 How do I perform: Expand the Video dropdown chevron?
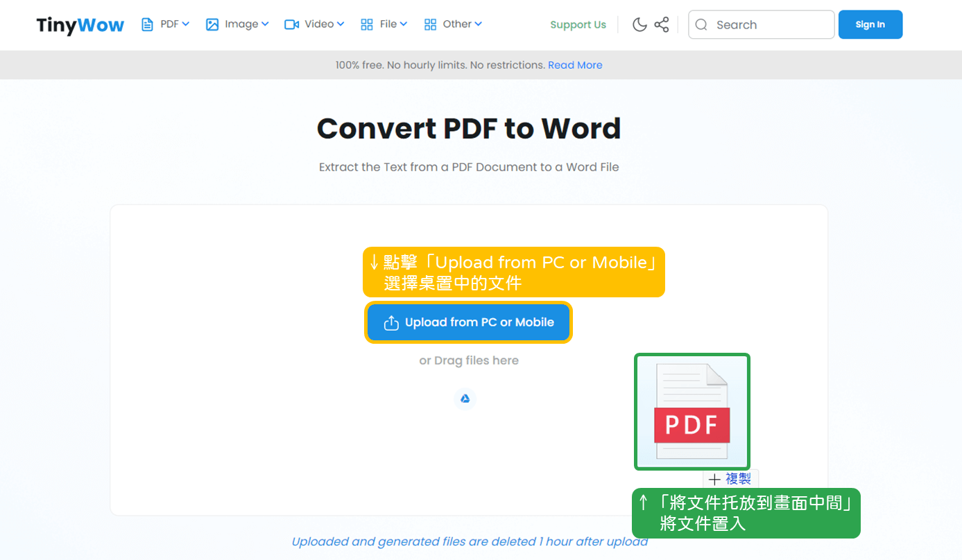[341, 24]
